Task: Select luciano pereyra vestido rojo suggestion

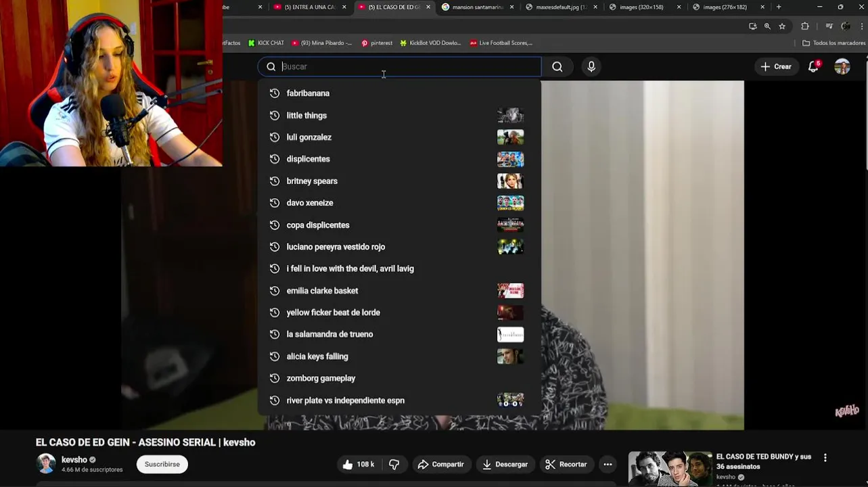Action: coord(399,247)
